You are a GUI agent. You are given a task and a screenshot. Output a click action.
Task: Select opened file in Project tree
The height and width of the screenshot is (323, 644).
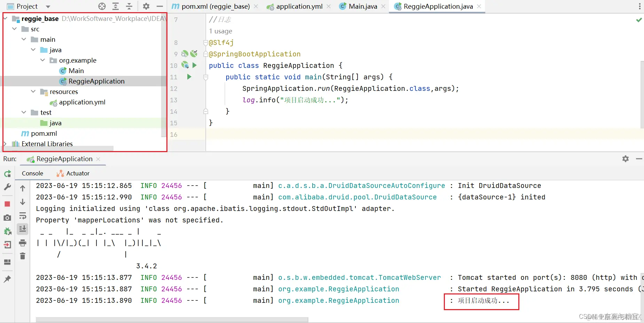102,6
